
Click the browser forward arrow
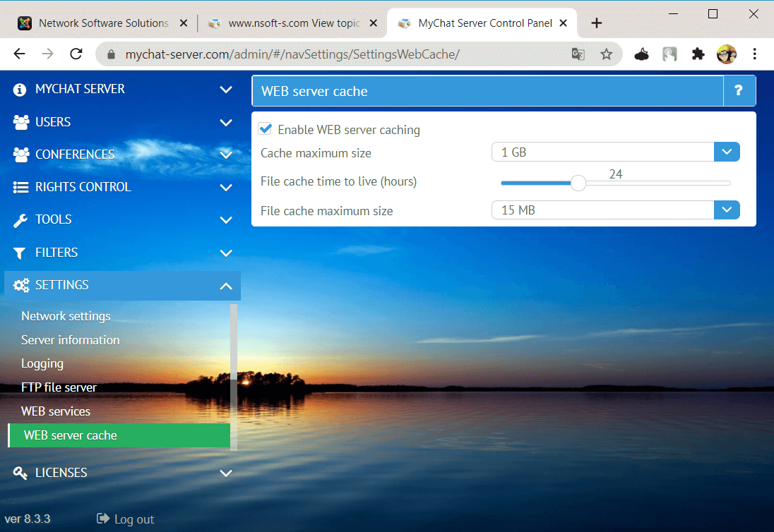click(48, 54)
